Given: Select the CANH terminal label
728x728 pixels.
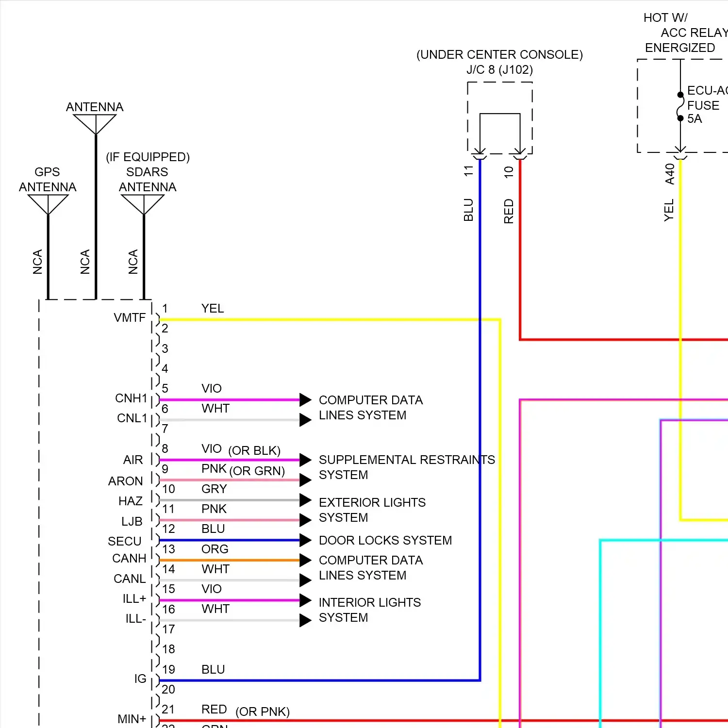Looking at the screenshot, I should click(x=129, y=558).
